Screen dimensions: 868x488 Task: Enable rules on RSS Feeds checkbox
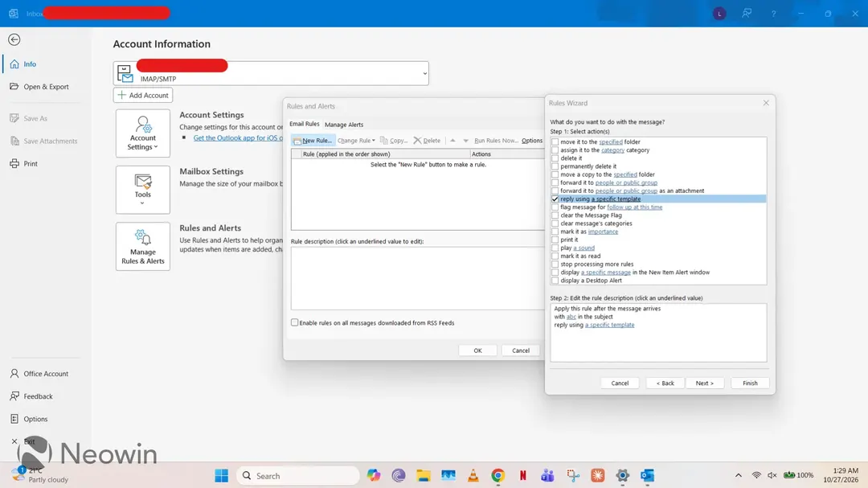click(294, 322)
